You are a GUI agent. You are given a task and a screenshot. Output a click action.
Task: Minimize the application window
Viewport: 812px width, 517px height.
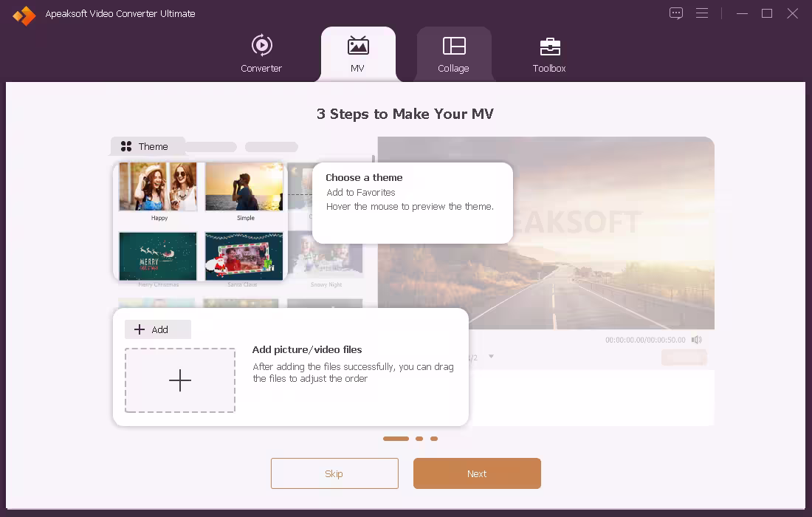click(742, 13)
